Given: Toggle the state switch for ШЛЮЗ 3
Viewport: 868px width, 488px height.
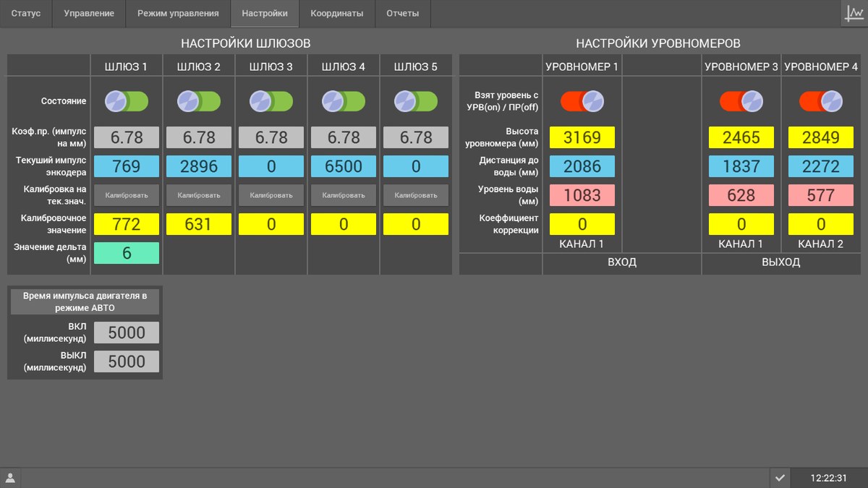Looking at the screenshot, I should 271,101.
